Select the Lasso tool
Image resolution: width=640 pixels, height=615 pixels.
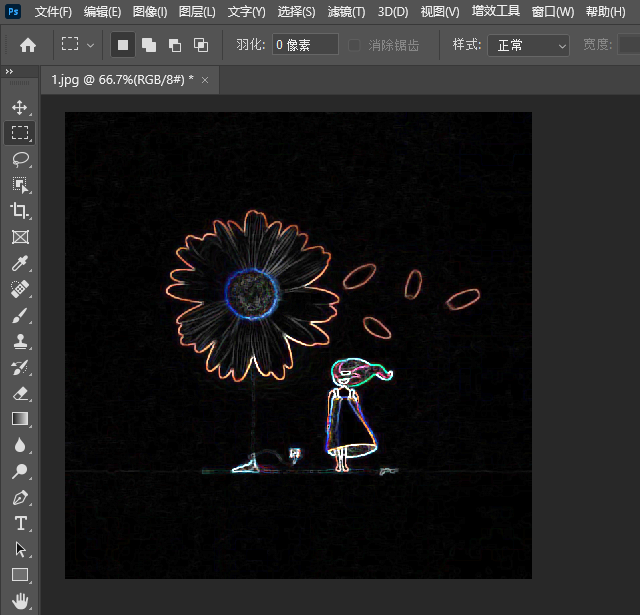[x=20, y=159]
